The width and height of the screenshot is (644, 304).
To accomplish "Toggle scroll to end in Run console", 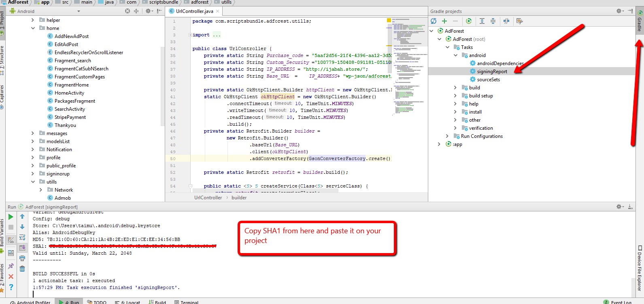I will pyautogui.click(x=22, y=248).
